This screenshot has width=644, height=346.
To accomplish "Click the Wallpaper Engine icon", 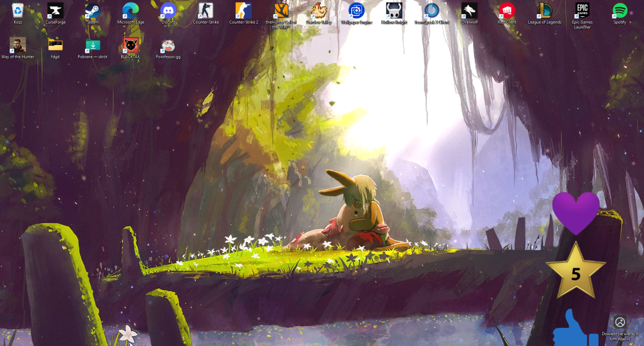I will tap(357, 14).
